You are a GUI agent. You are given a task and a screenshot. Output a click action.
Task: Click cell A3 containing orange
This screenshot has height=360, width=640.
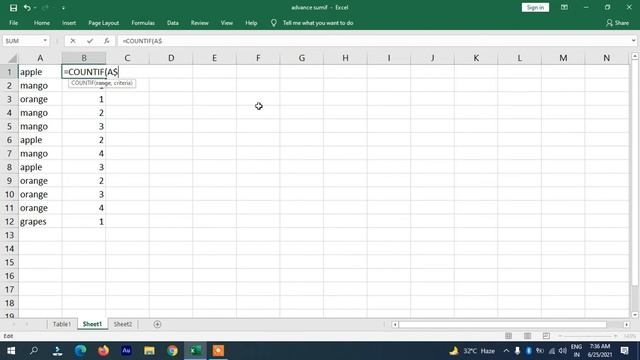coord(40,99)
